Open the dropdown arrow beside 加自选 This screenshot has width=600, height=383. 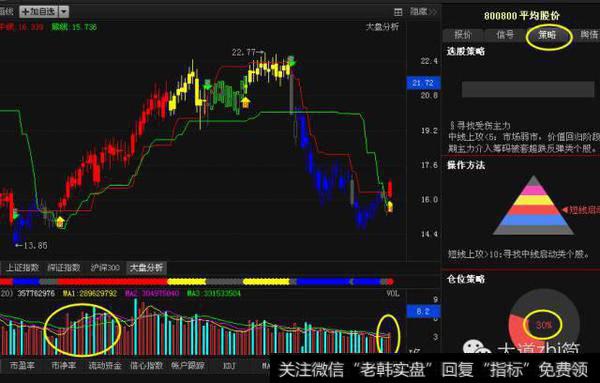[64, 11]
